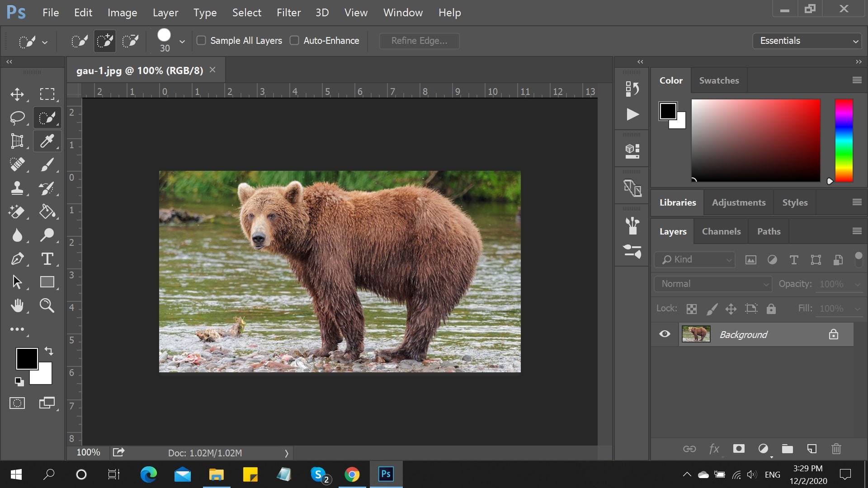The height and width of the screenshot is (488, 868).
Task: Switch to the Channels tab
Action: [x=721, y=231]
